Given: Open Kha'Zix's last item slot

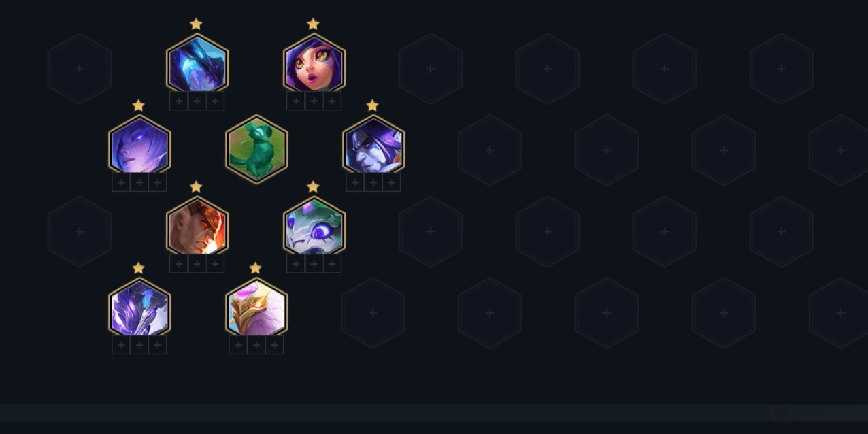Looking at the screenshot, I should pyautogui.click(x=215, y=101).
